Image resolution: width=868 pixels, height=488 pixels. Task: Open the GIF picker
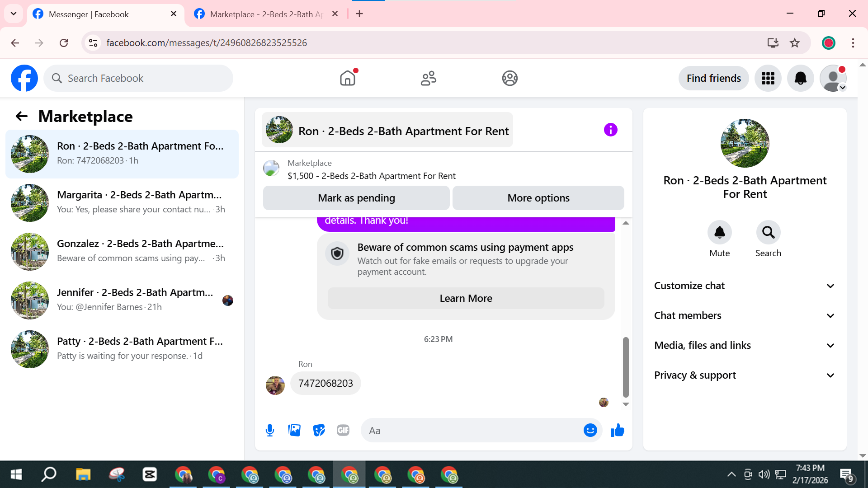click(343, 430)
